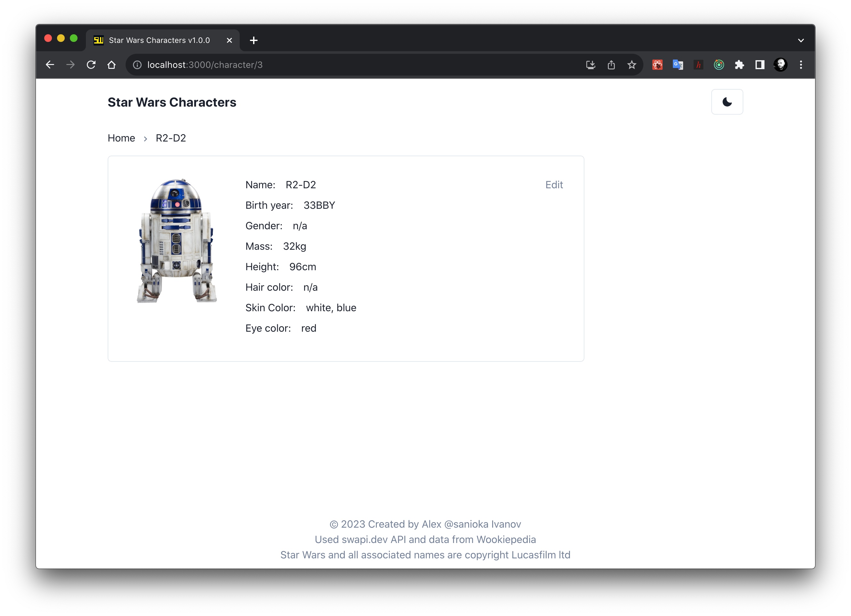851x616 pixels.
Task: Click the browser bookmarks star icon
Action: pos(632,64)
